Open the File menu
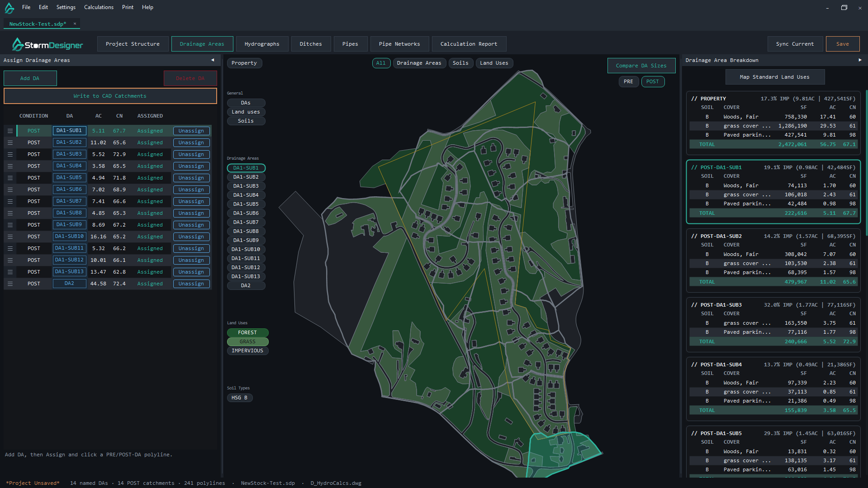This screenshot has height=488, width=868. point(26,7)
